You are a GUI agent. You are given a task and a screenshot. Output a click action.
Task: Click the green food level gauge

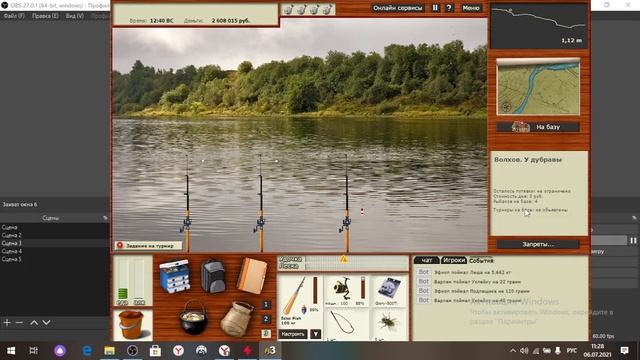122,282
